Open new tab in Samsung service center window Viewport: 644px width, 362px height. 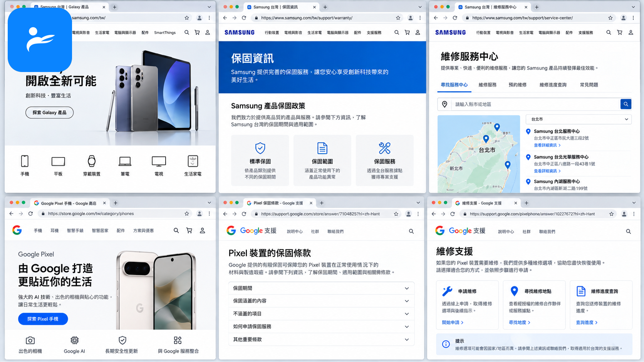[x=537, y=7]
